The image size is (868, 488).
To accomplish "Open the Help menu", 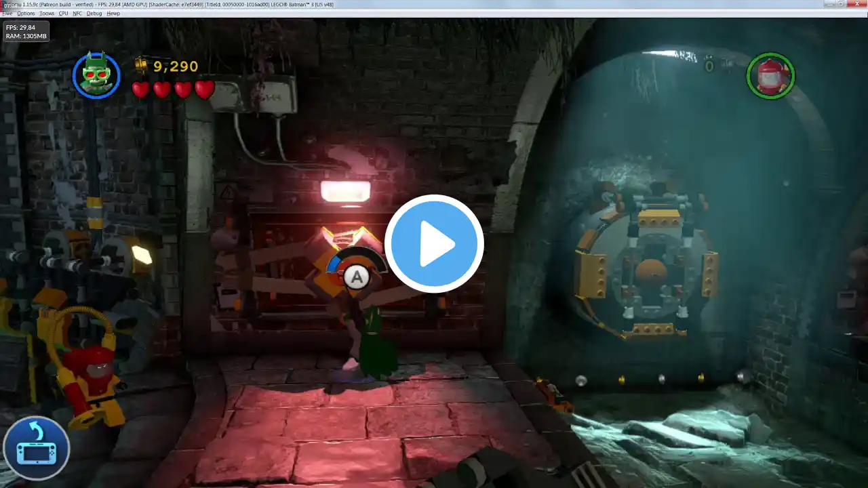I will [113, 14].
